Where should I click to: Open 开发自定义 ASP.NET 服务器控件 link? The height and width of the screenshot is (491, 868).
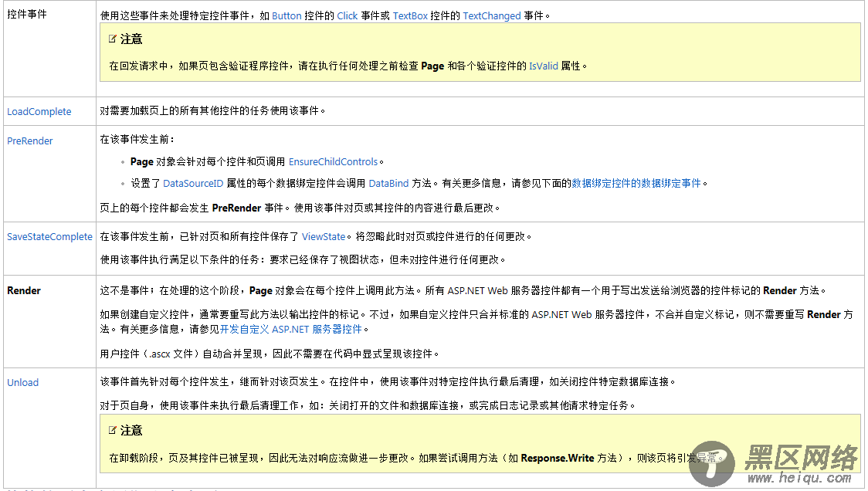point(290,329)
